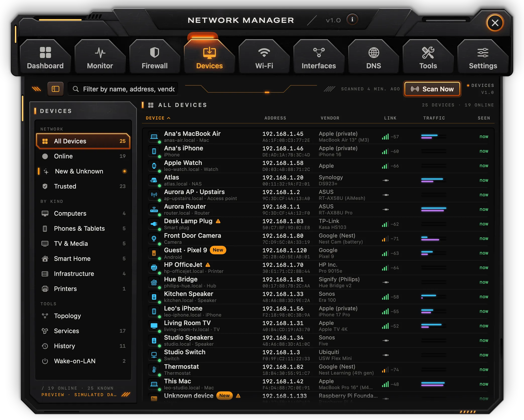Open the Wake-on-LAN power icon
Image resolution: width=524 pixels, height=420 pixels.
pos(45,361)
